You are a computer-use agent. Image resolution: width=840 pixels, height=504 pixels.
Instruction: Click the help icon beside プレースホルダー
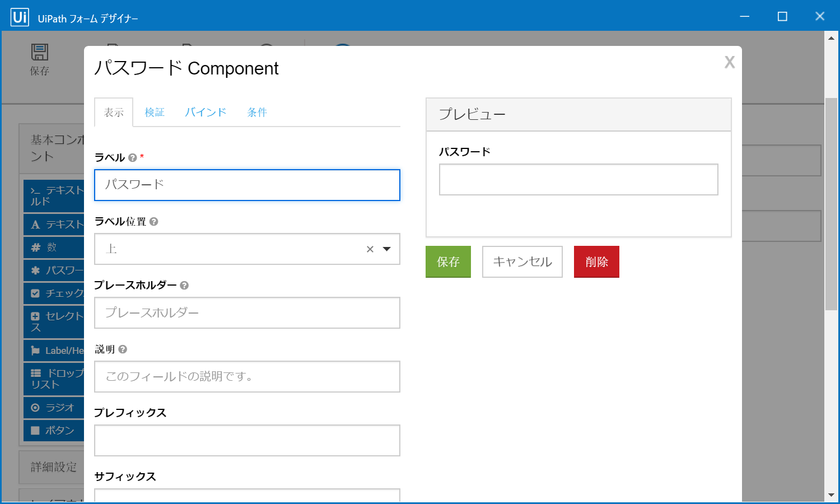pyautogui.click(x=184, y=286)
